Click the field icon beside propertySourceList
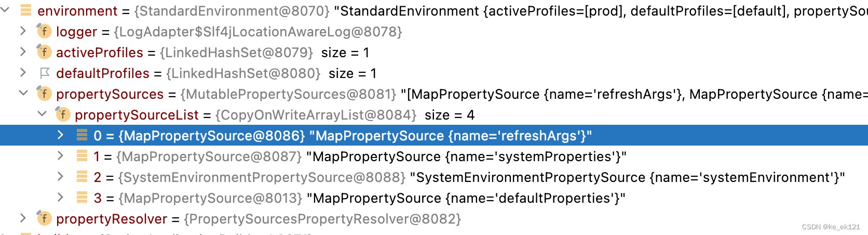The image size is (868, 235). (63, 115)
